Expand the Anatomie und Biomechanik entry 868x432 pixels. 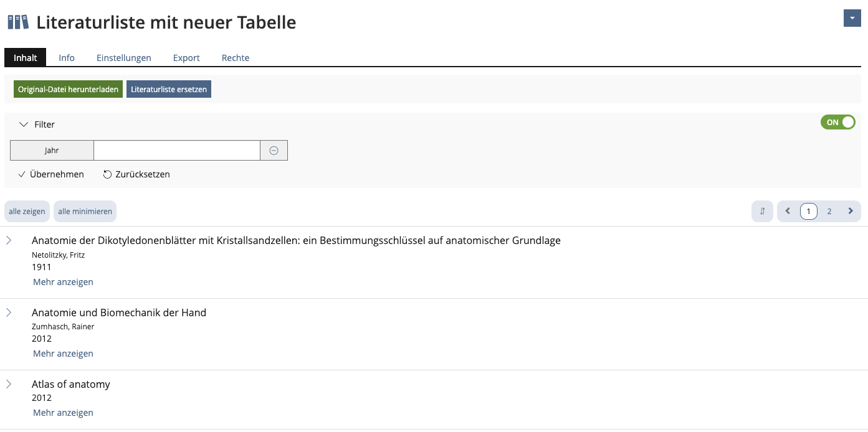tap(9, 312)
